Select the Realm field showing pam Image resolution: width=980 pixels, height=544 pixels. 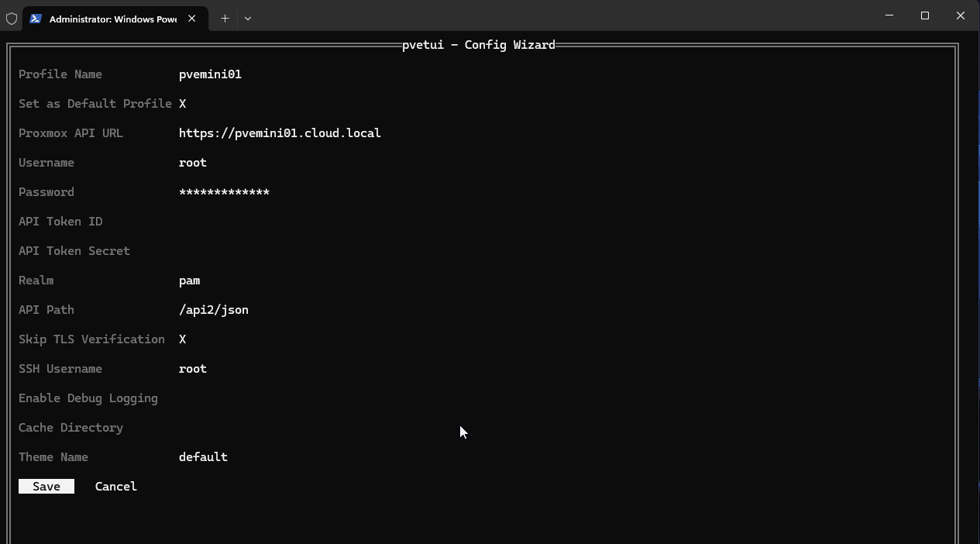tap(189, 280)
